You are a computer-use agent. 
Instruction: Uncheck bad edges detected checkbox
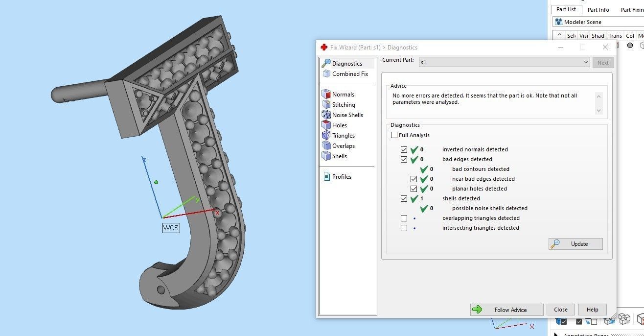tap(404, 159)
